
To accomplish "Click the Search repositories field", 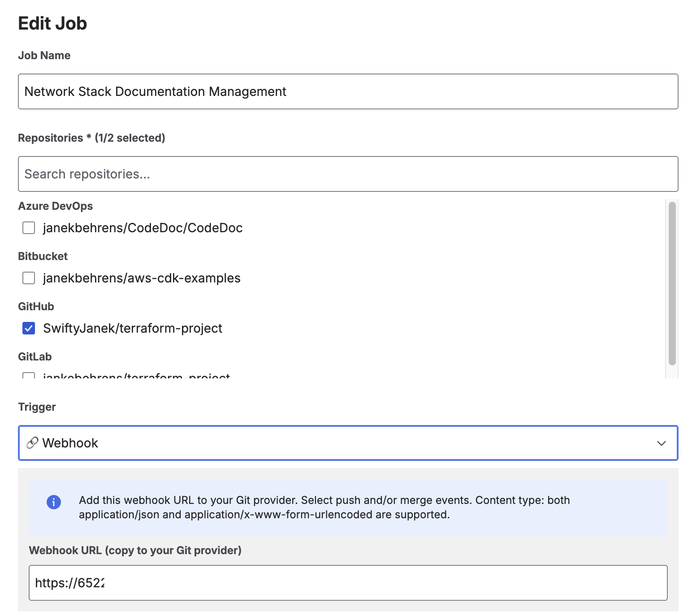I will [345, 174].
